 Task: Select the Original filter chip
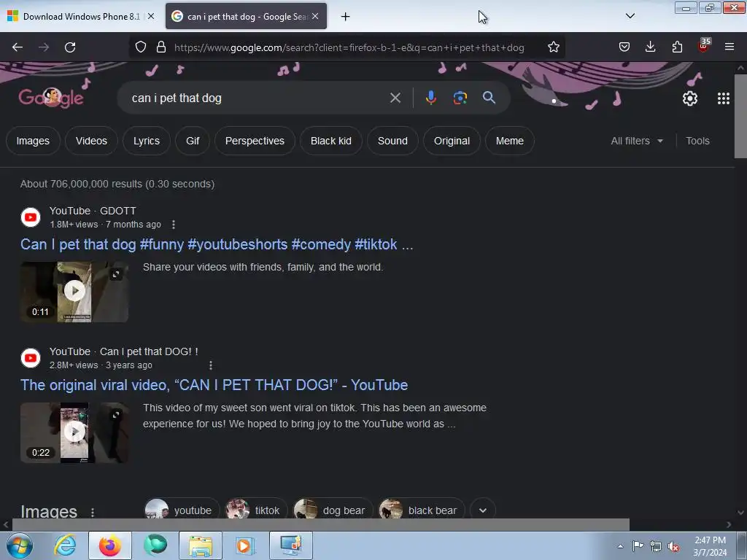click(452, 141)
